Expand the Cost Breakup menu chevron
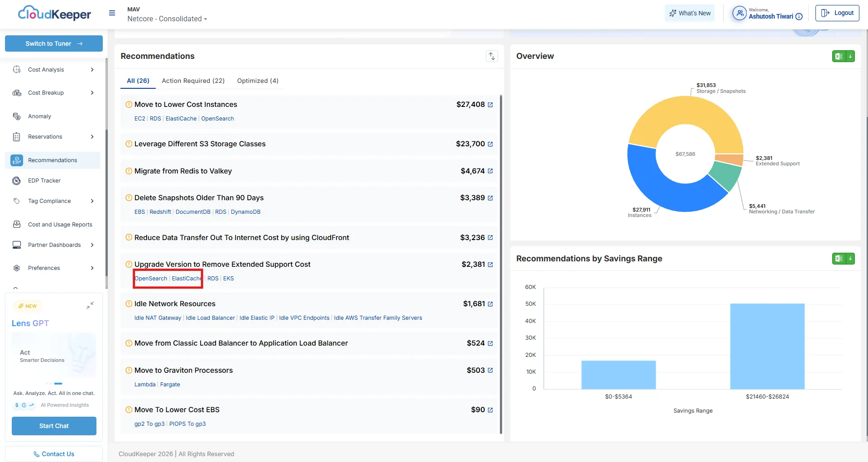The image size is (868, 462). pos(92,93)
